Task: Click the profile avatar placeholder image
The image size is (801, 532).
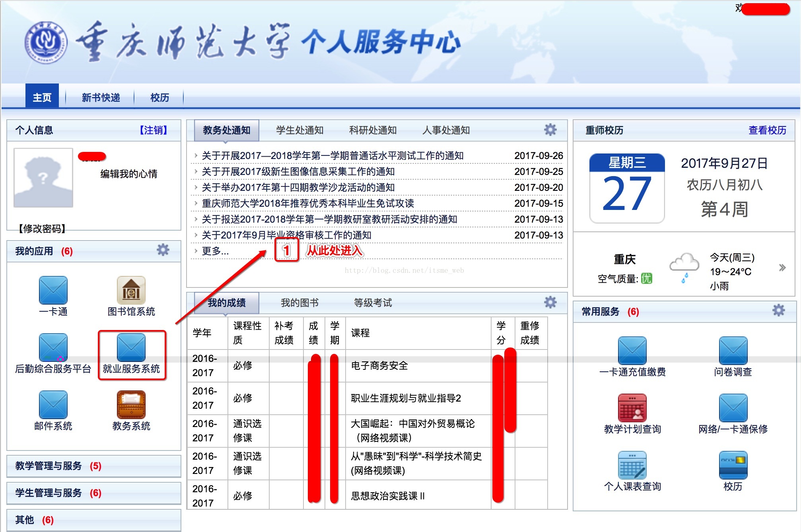Action: pos(43,178)
